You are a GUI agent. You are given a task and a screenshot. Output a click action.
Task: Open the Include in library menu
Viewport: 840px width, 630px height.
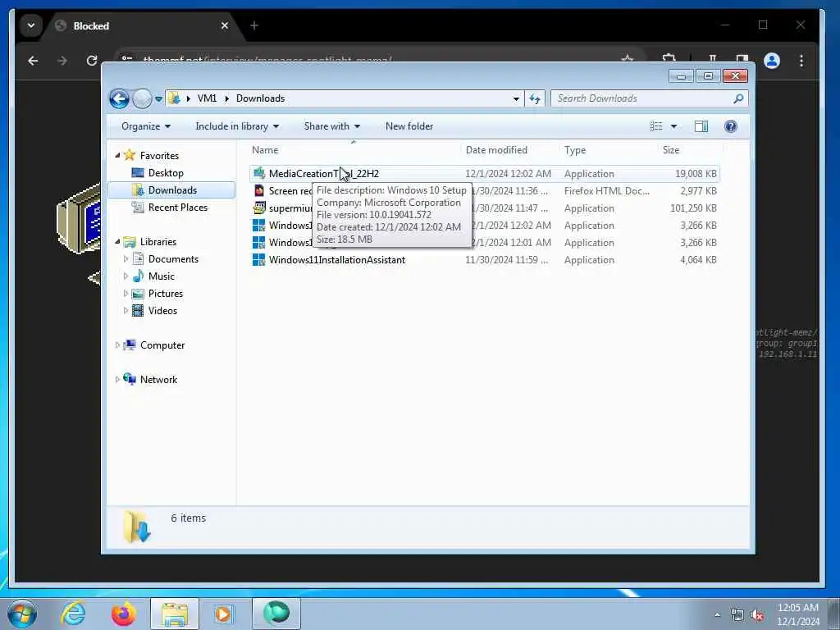tap(237, 126)
